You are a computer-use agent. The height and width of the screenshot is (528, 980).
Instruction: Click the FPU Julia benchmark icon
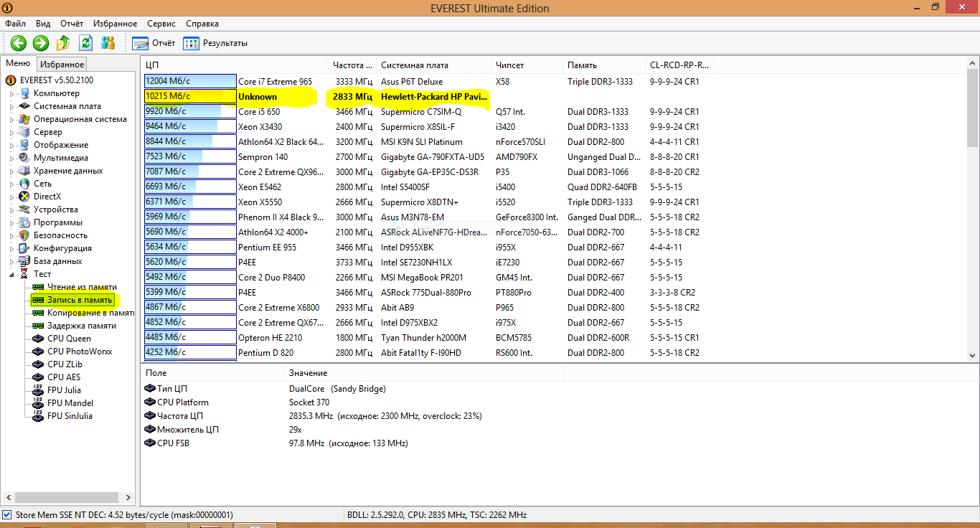coord(39,390)
